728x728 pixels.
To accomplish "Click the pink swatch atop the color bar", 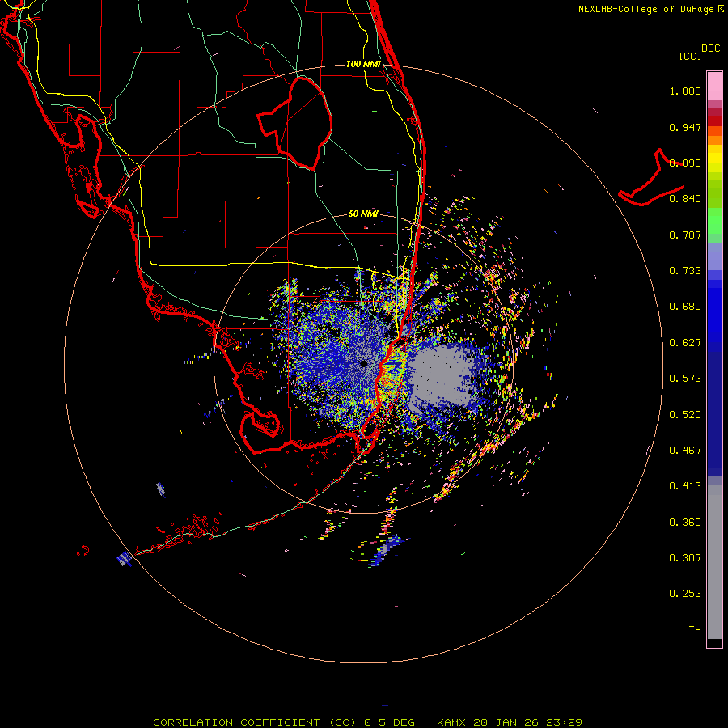I will (714, 86).
